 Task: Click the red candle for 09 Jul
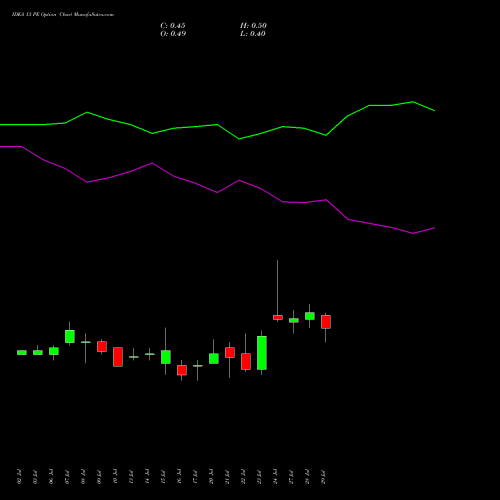pos(102,346)
